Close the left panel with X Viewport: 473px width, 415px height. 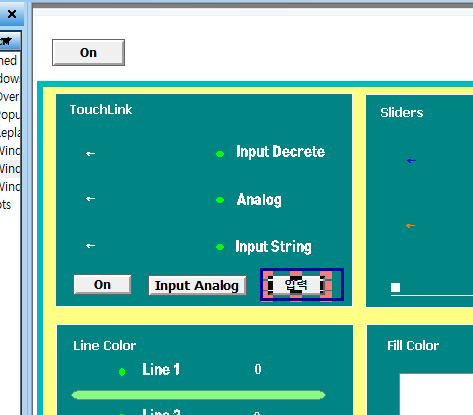[12, 14]
